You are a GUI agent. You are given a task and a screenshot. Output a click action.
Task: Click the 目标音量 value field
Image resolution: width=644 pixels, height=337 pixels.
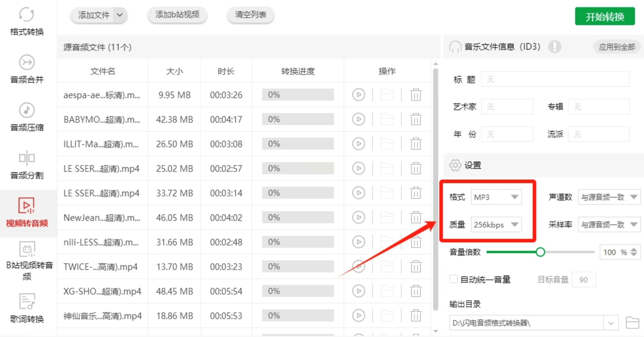[x=584, y=280]
